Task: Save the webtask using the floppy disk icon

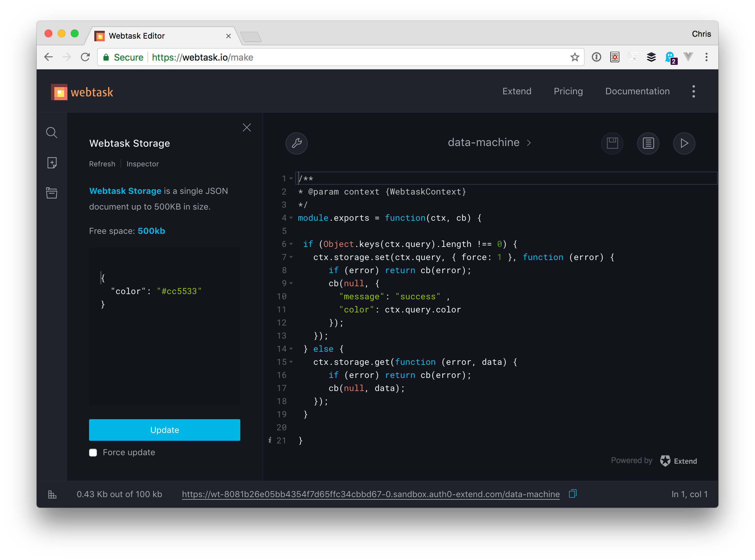Action: click(x=612, y=143)
